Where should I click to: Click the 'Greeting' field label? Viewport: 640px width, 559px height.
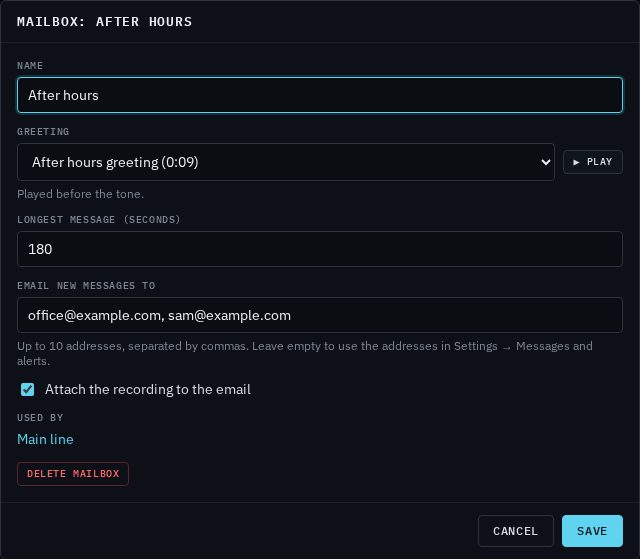pos(43,132)
